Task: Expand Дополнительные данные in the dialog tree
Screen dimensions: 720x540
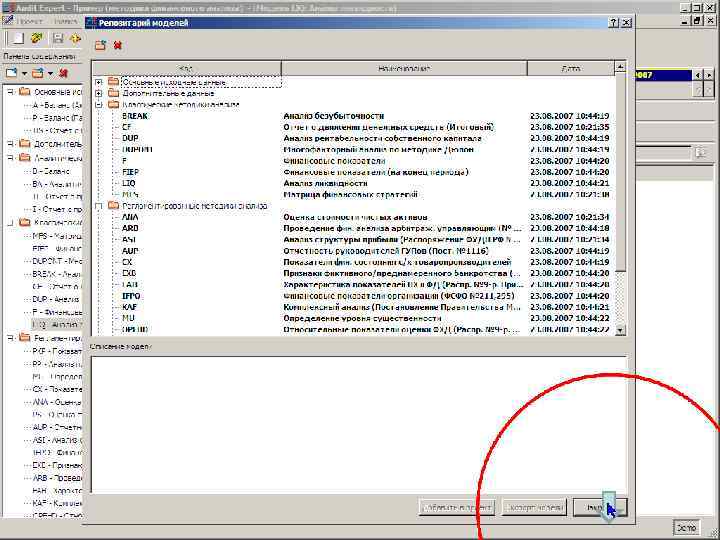Action: point(99,93)
